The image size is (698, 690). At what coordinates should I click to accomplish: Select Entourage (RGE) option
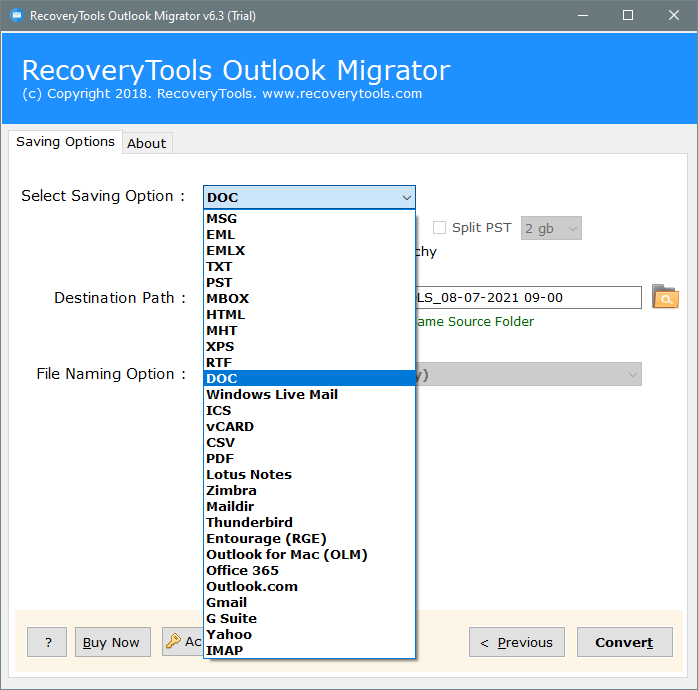click(x=309, y=539)
